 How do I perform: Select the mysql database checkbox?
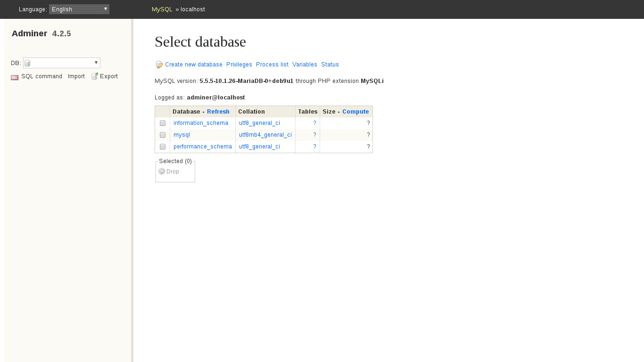click(x=163, y=135)
